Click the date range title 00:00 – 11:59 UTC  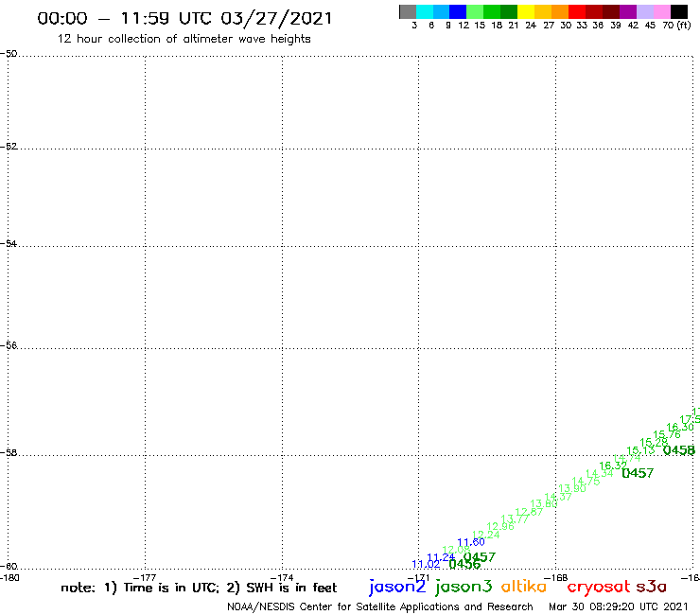click(x=184, y=18)
